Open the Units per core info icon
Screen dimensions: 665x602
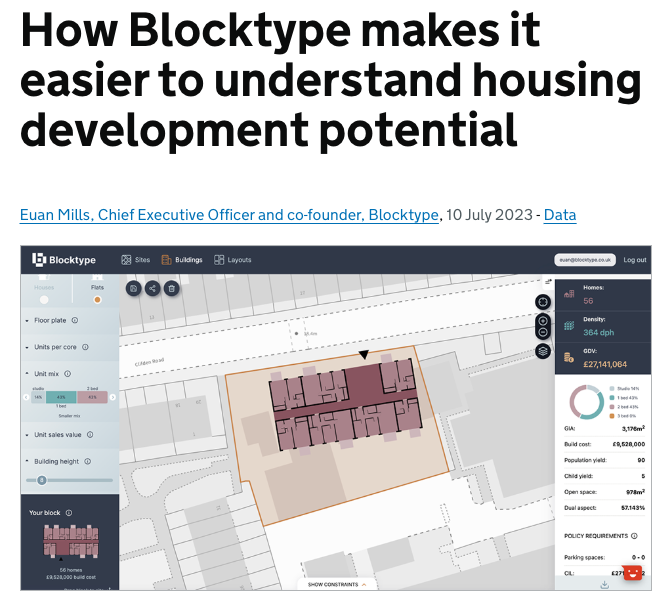tap(85, 347)
